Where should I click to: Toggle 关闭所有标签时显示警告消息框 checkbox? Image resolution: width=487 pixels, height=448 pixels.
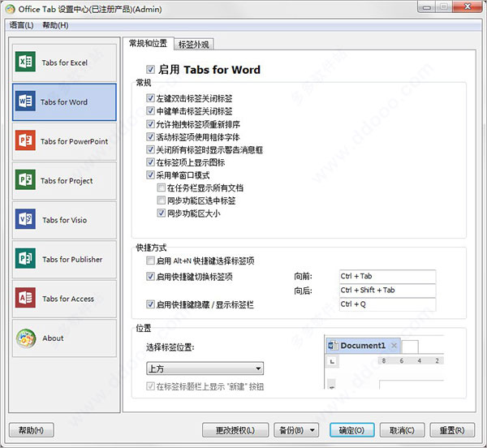151,149
